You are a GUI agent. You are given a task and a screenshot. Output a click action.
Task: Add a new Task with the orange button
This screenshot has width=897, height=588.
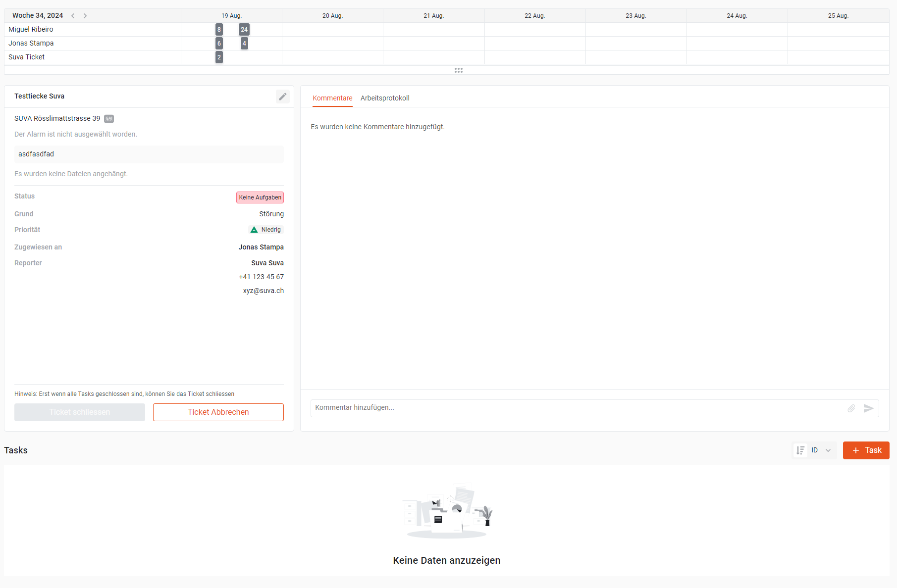866,450
